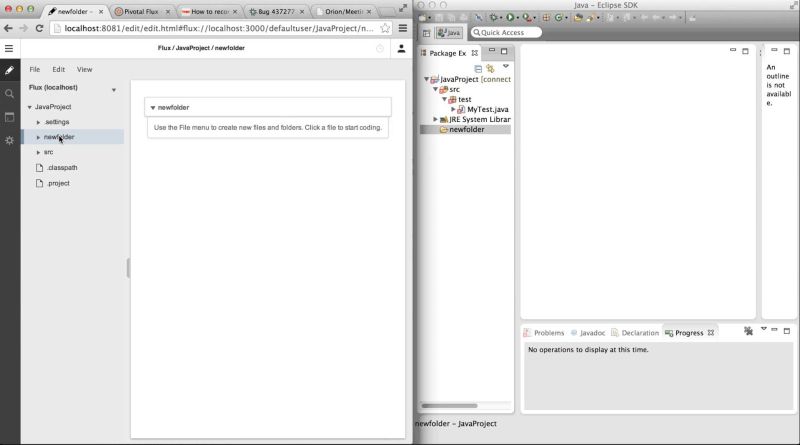The height and width of the screenshot is (445, 800).
Task: Click the JavaProject breadcrumb link
Action: 192,48
